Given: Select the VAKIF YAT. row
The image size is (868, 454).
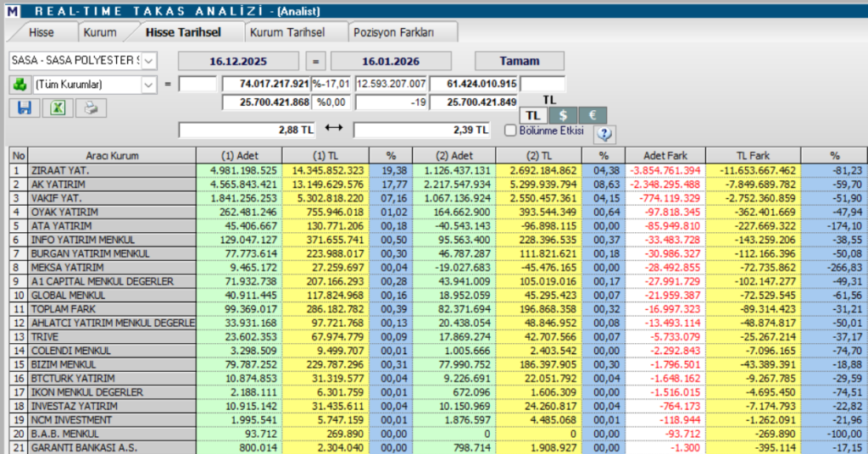Looking at the screenshot, I should (437, 198).
